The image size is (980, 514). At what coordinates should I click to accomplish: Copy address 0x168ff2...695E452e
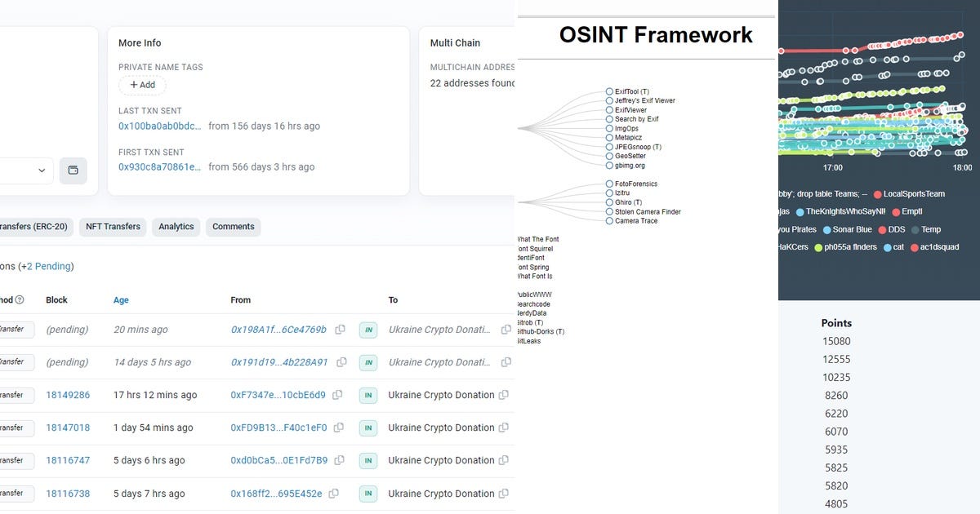click(x=333, y=494)
